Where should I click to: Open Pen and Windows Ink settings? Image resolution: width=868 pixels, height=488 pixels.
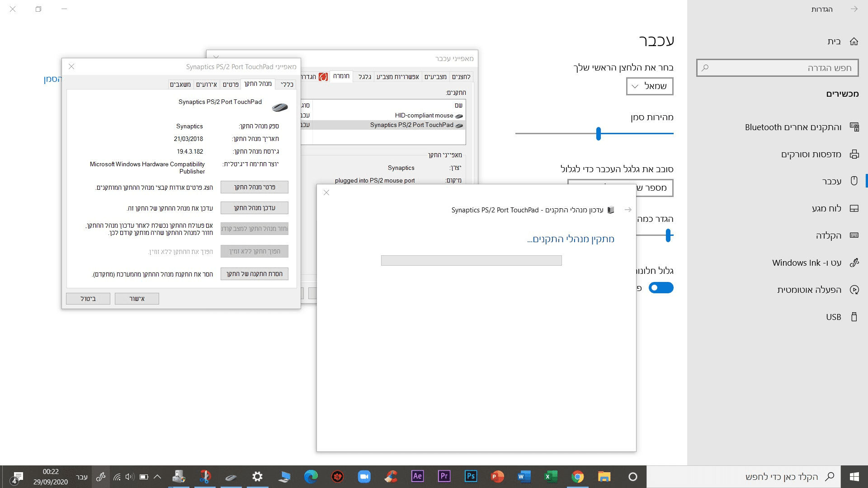coord(807,263)
